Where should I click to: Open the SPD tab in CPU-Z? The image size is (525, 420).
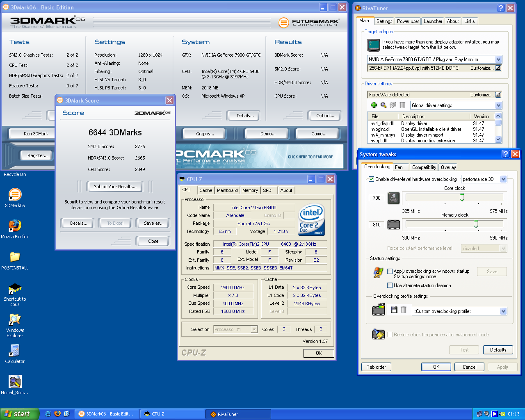pyautogui.click(x=267, y=190)
